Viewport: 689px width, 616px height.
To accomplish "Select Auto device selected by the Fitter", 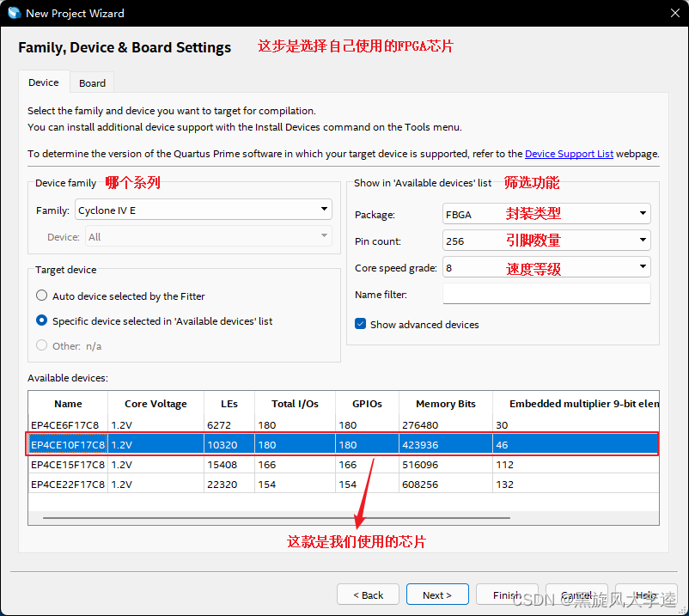I will [x=42, y=296].
